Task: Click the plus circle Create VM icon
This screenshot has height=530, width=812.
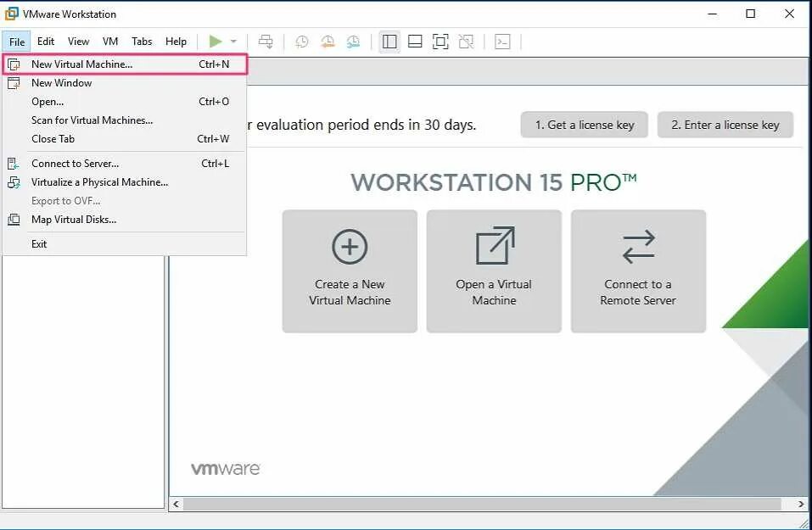Action: pos(350,247)
